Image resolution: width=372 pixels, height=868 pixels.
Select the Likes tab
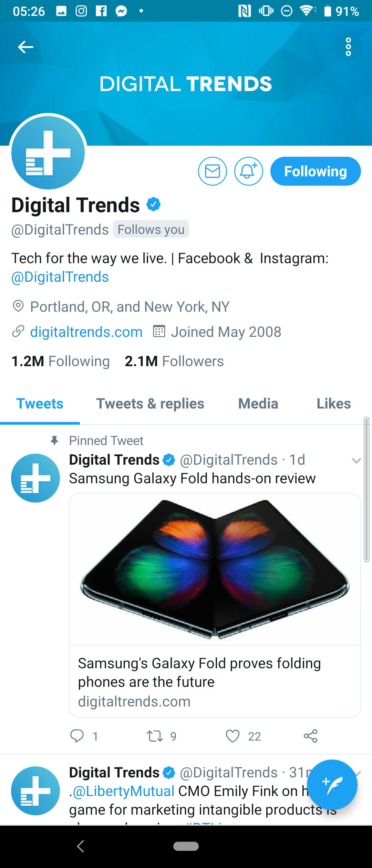tap(333, 403)
